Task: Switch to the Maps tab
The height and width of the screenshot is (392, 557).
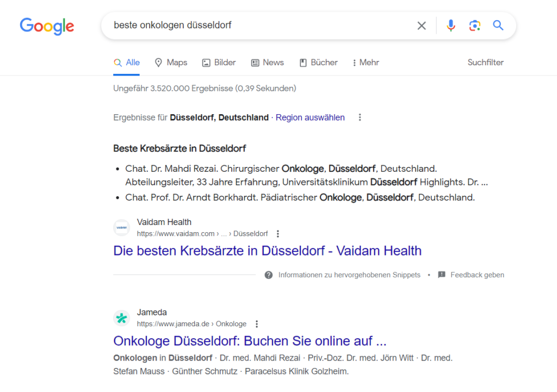Action: pyautogui.click(x=171, y=63)
